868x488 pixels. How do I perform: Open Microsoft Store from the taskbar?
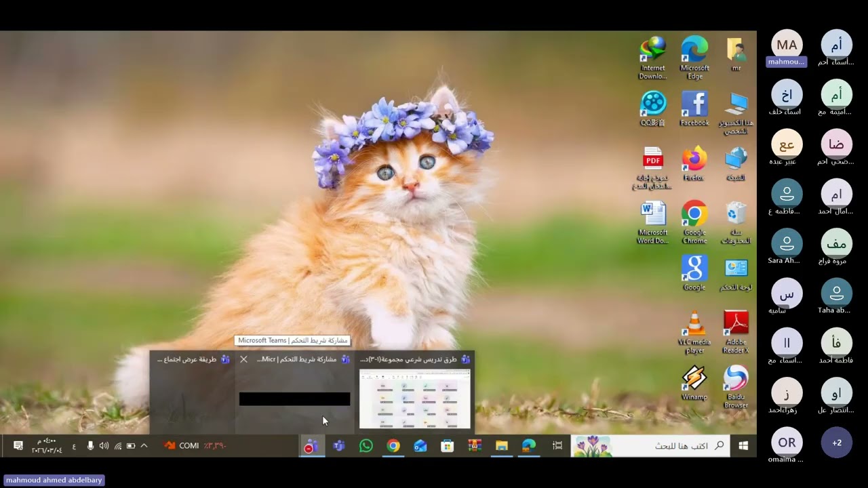pos(447,445)
